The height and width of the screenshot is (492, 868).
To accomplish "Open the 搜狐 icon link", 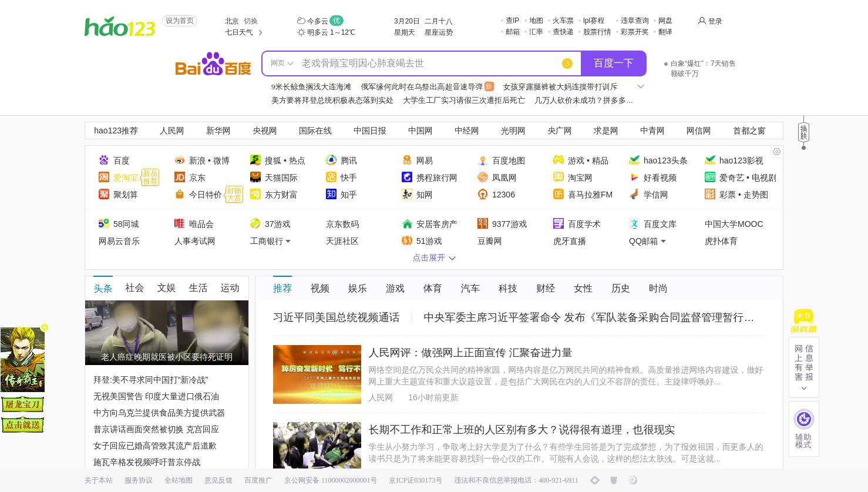I will (x=255, y=160).
